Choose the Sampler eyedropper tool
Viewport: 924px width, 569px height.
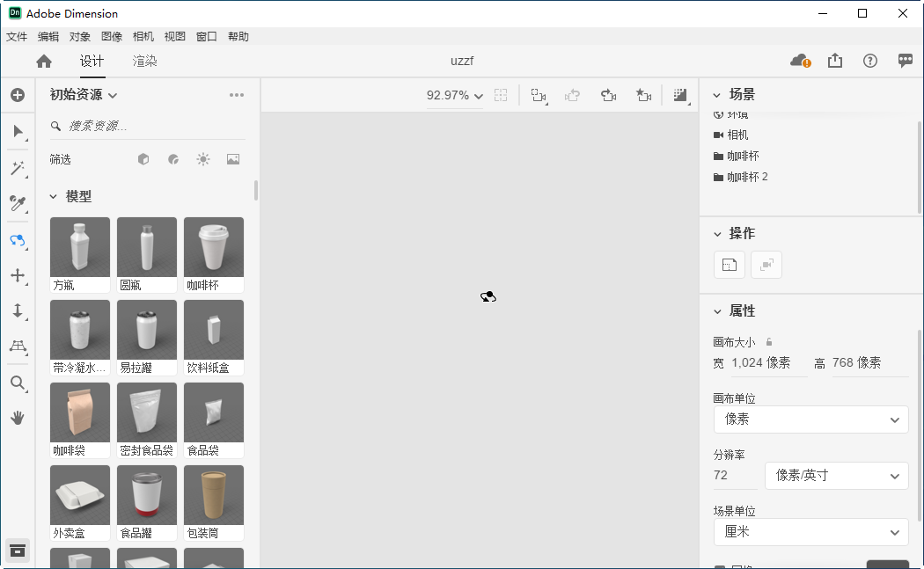pyautogui.click(x=18, y=204)
